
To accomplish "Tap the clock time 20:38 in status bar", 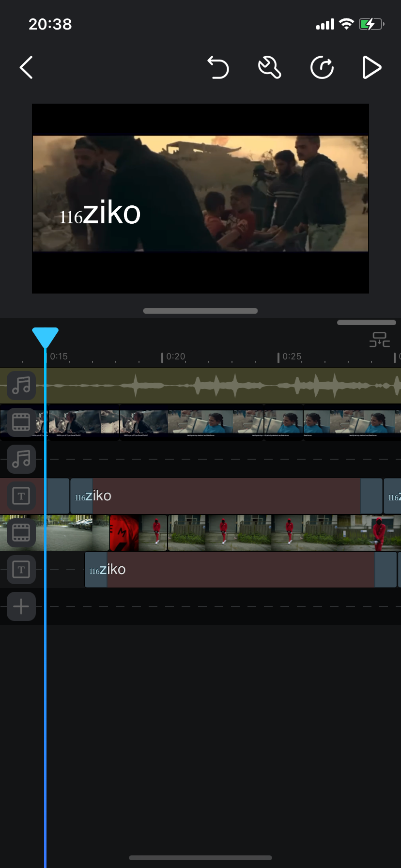I will tap(50, 24).
